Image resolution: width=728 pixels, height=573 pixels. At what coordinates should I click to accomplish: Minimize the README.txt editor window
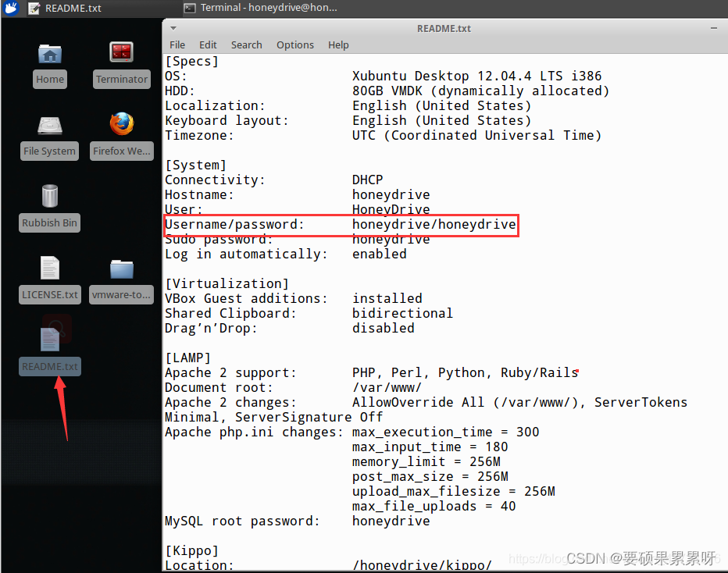point(714,28)
